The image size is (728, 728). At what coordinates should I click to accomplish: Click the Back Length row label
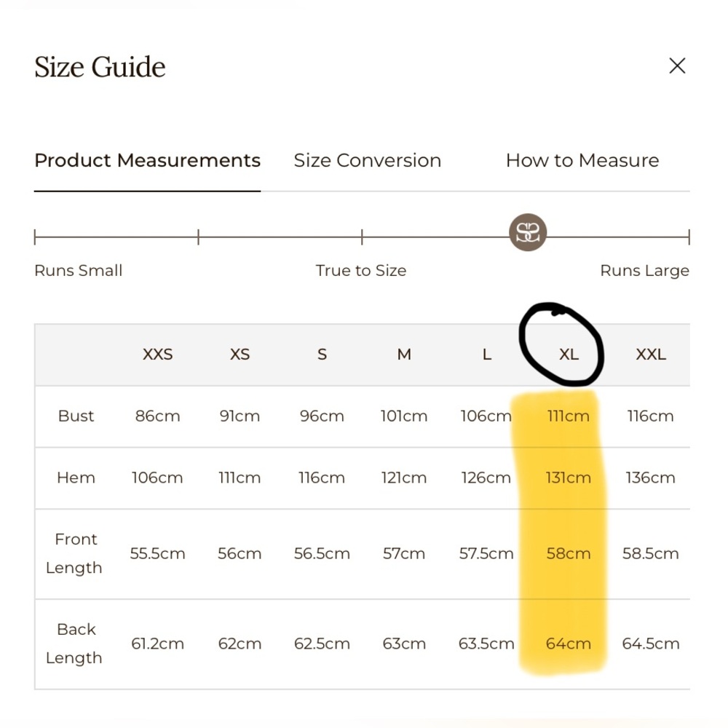(x=75, y=644)
